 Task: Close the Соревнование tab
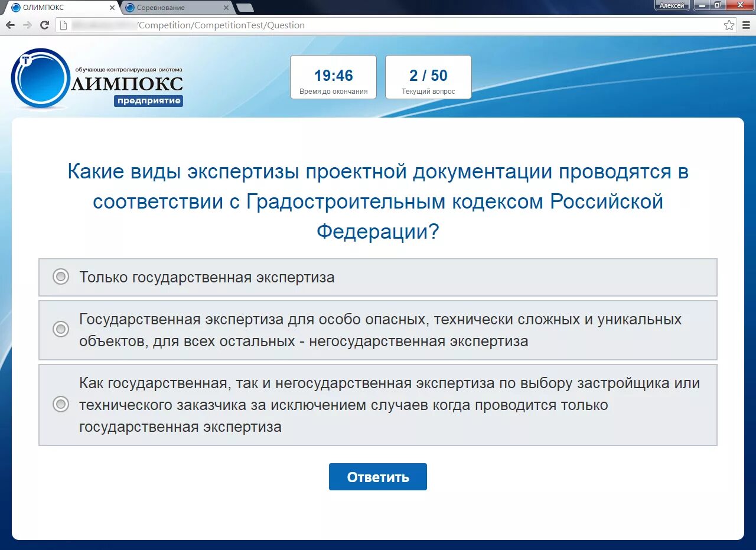[x=226, y=8]
